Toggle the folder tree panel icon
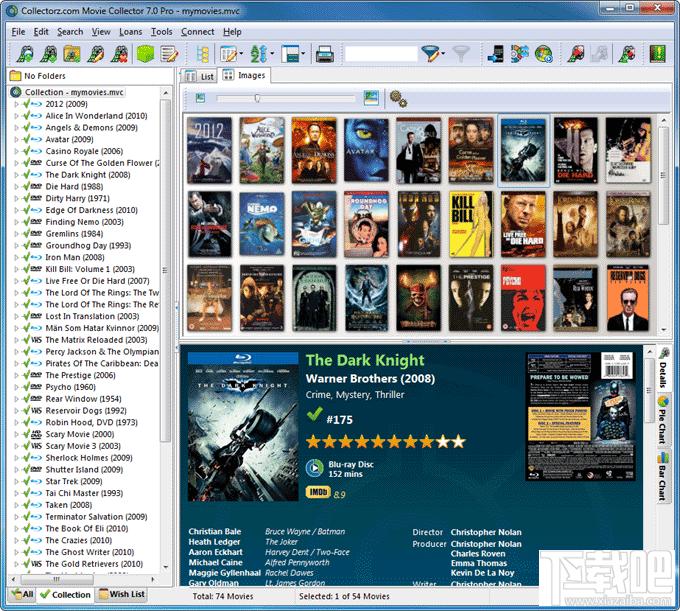The height and width of the screenshot is (611, 680). coord(203,54)
